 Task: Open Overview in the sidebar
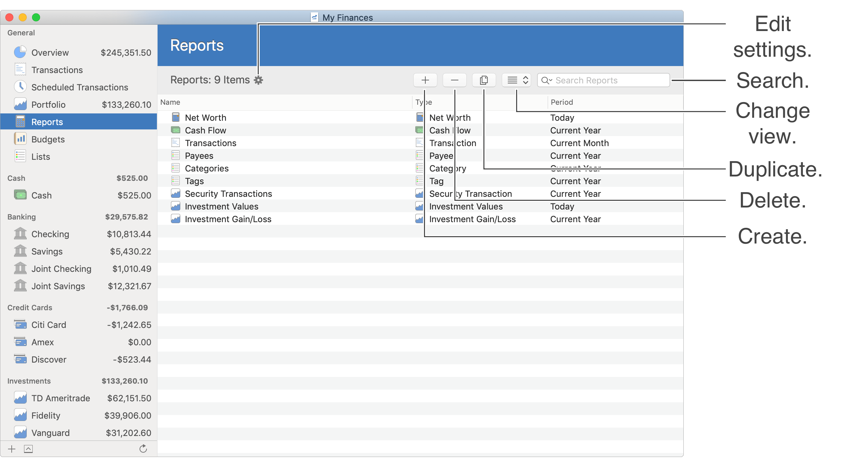click(x=50, y=52)
